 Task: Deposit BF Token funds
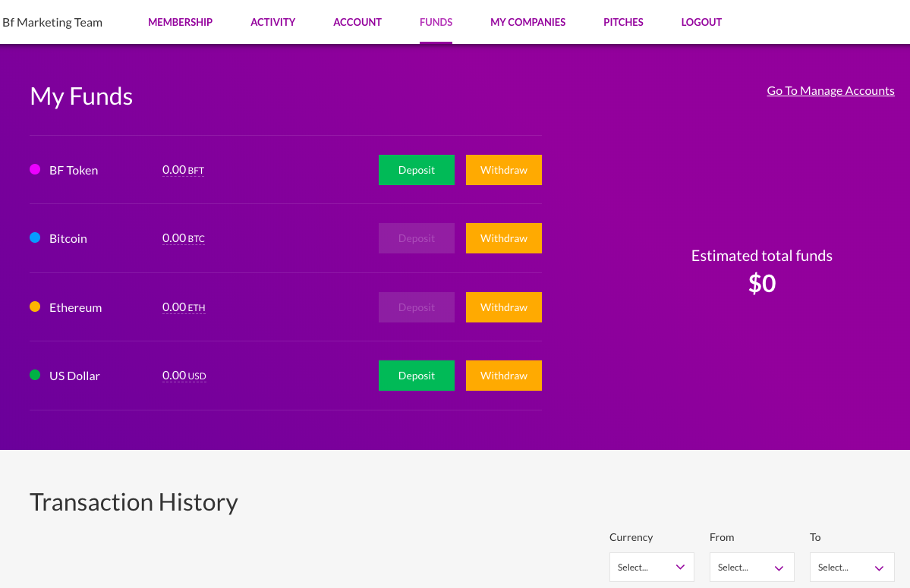tap(416, 170)
